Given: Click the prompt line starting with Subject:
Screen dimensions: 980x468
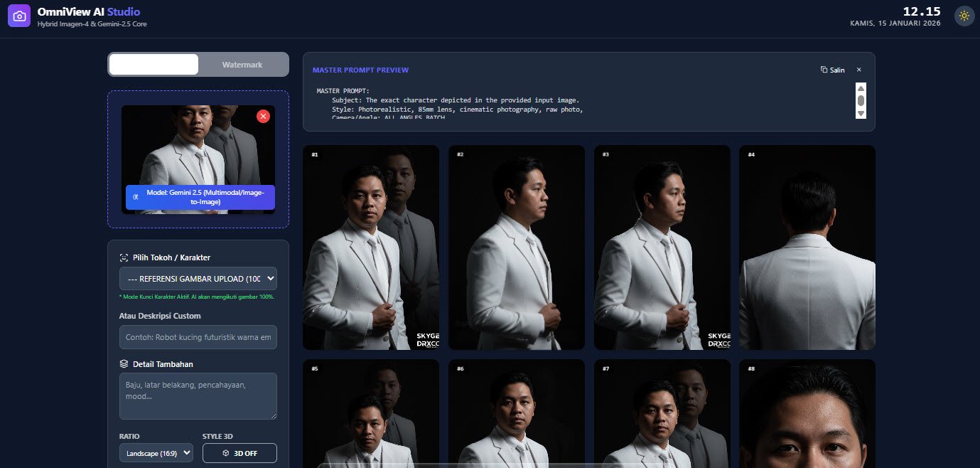Looking at the screenshot, I should coord(456,100).
